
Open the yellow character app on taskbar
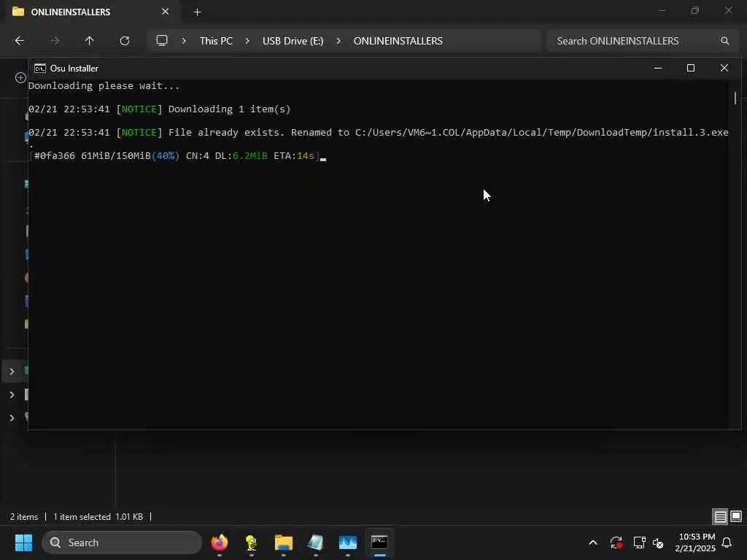(251, 542)
